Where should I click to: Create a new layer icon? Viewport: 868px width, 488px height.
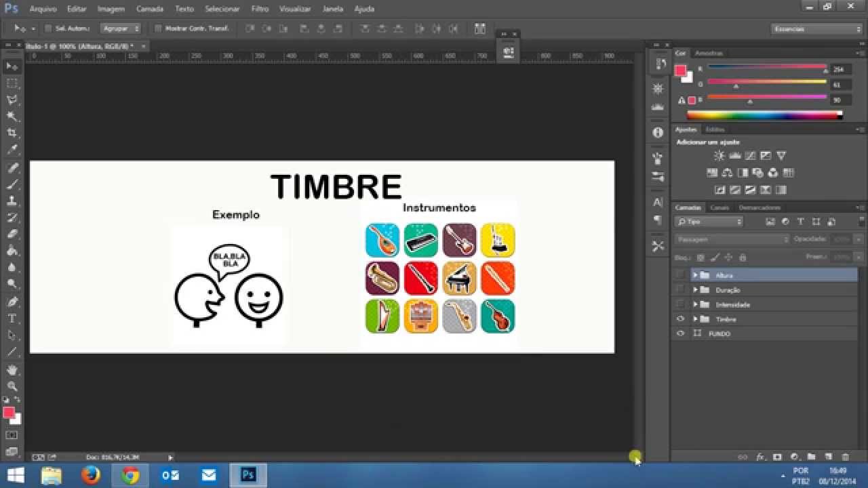828,457
